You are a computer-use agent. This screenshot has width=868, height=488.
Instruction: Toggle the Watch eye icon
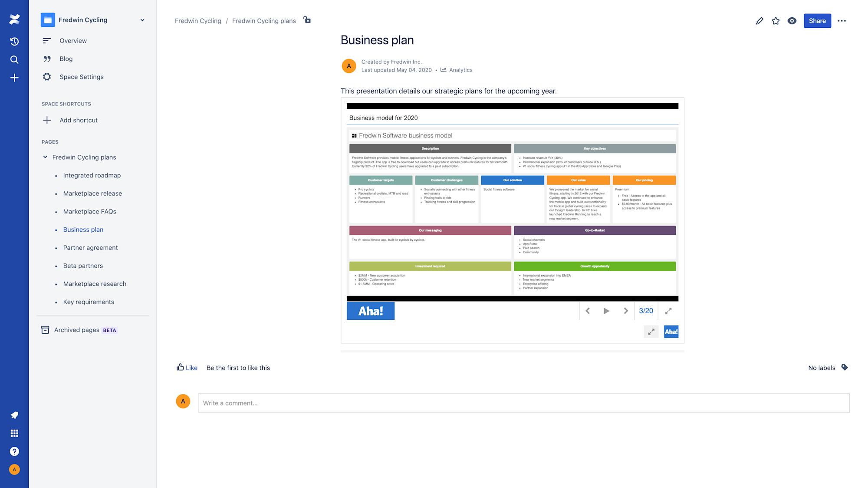coord(792,20)
